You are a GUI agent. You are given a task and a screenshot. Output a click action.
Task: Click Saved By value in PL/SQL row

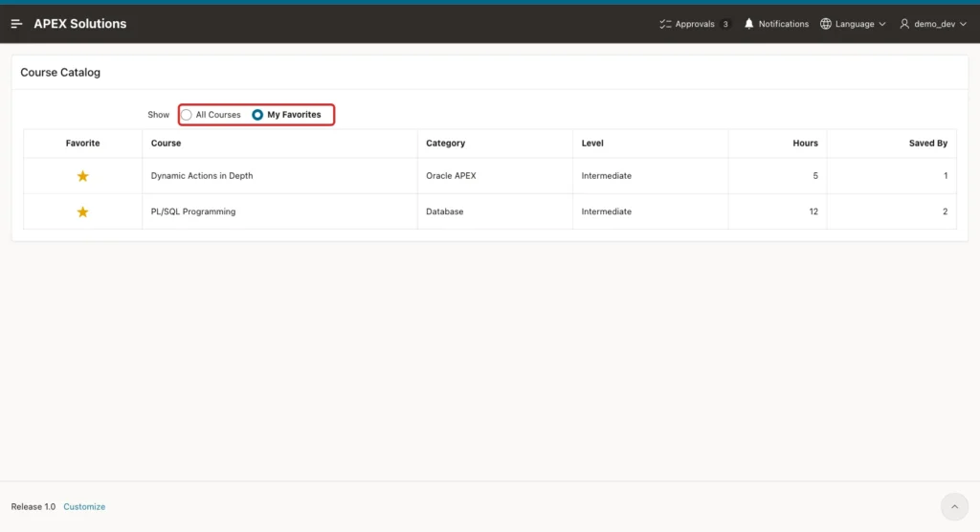pos(945,211)
